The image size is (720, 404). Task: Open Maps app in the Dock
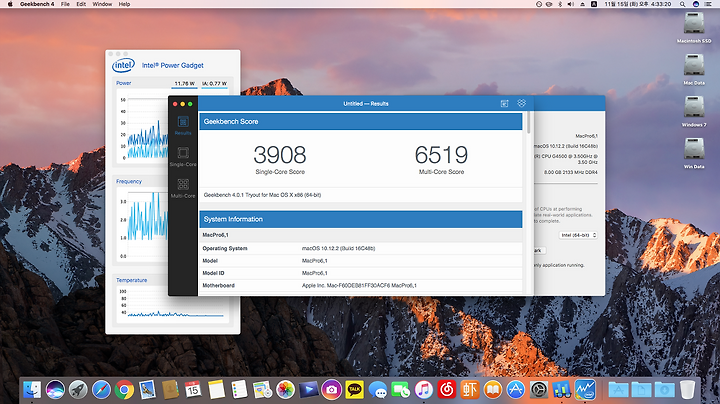tap(262, 390)
